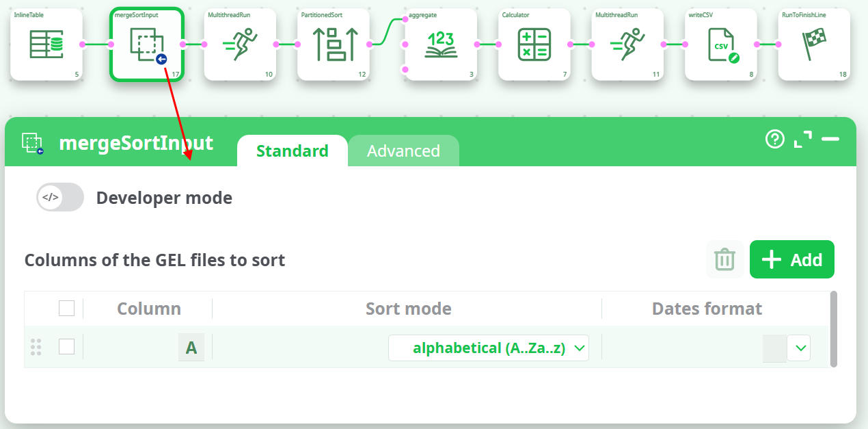The width and height of the screenshot is (868, 429).
Task: Enable Developer mode
Action: (x=59, y=197)
